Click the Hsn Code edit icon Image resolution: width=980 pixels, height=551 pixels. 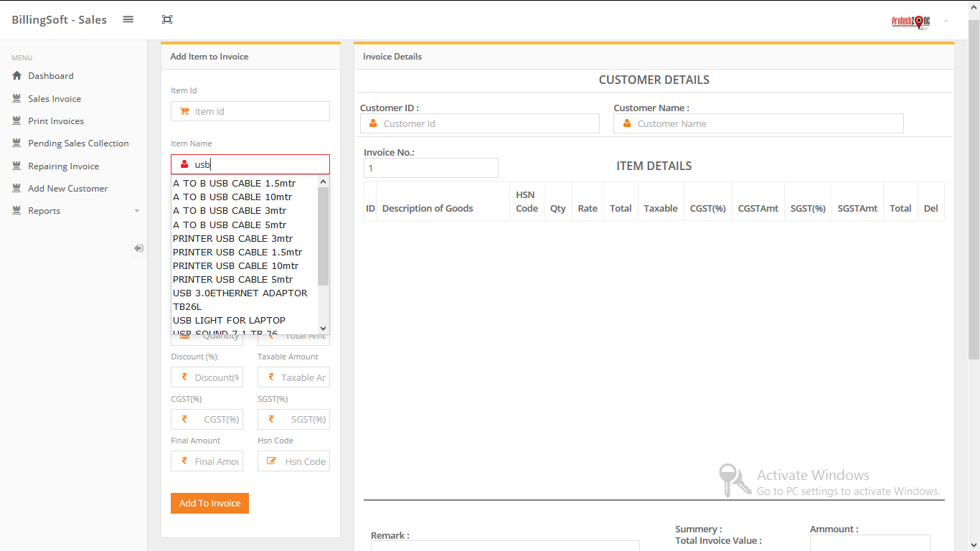[271, 461]
